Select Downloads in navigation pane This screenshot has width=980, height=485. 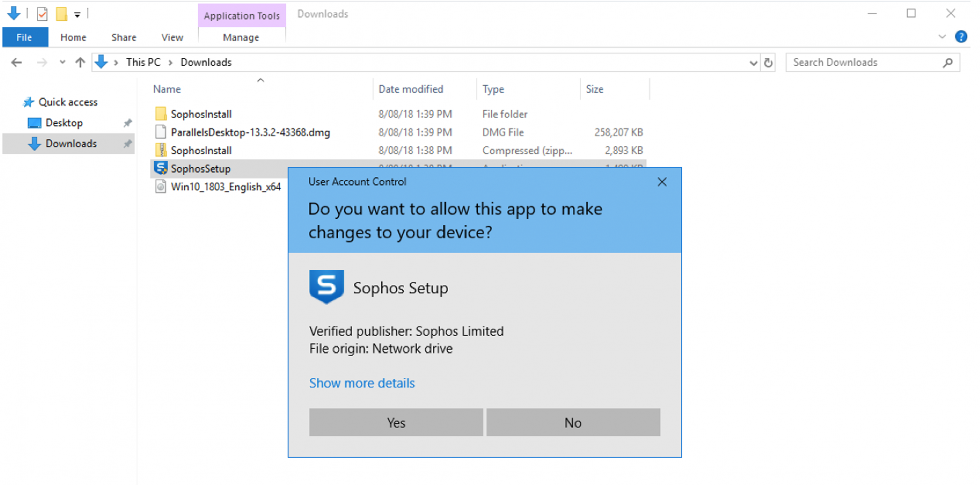pos(69,144)
